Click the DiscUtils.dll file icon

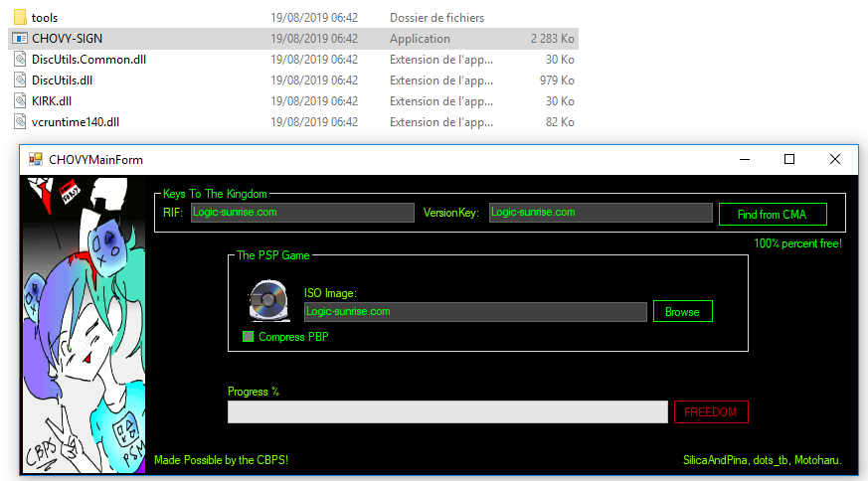click(20, 80)
